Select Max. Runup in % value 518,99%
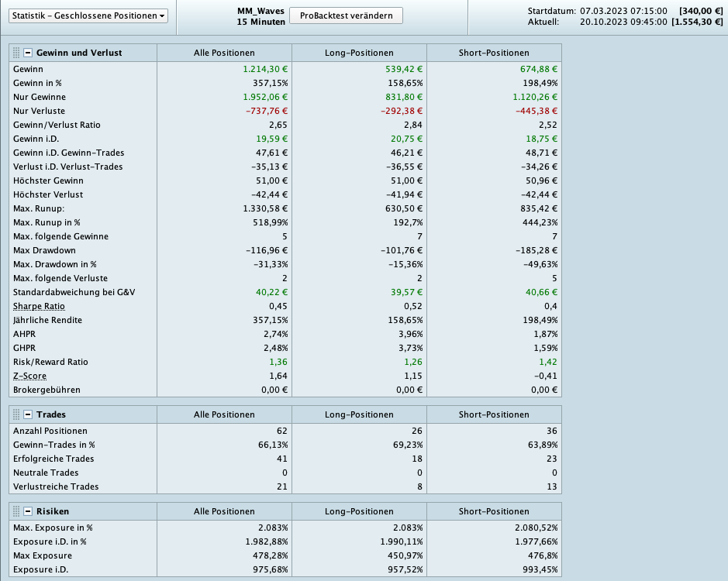728x581 pixels. point(271,222)
